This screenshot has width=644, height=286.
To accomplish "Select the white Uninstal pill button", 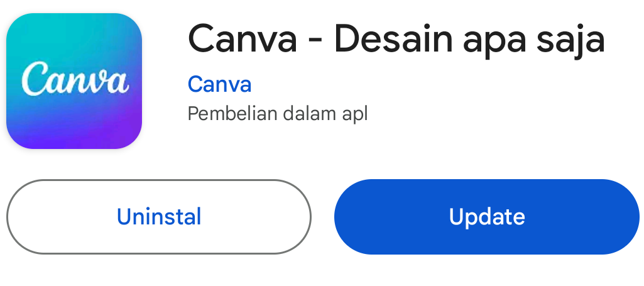I will 159,217.
